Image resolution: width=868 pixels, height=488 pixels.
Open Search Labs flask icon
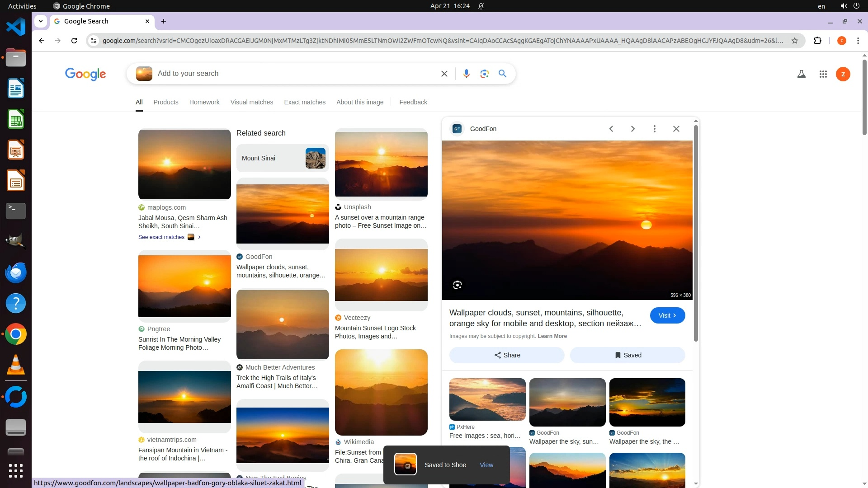[801, 74]
